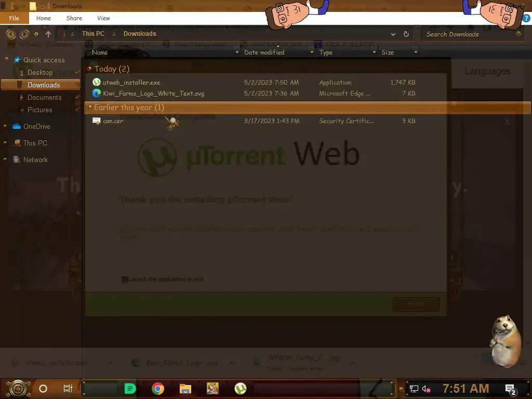Select Pictures in the sidebar
532x399 pixels.
[x=39, y=110]
